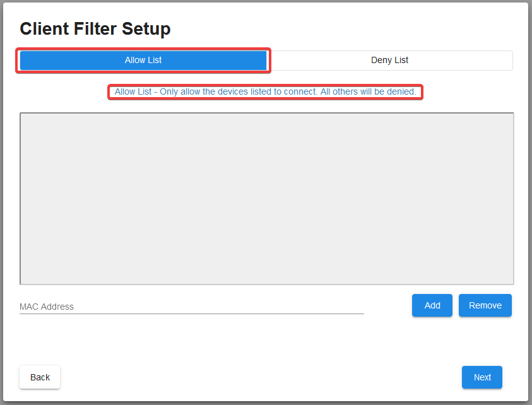Go to the previous step with Back

coord(40,377)
